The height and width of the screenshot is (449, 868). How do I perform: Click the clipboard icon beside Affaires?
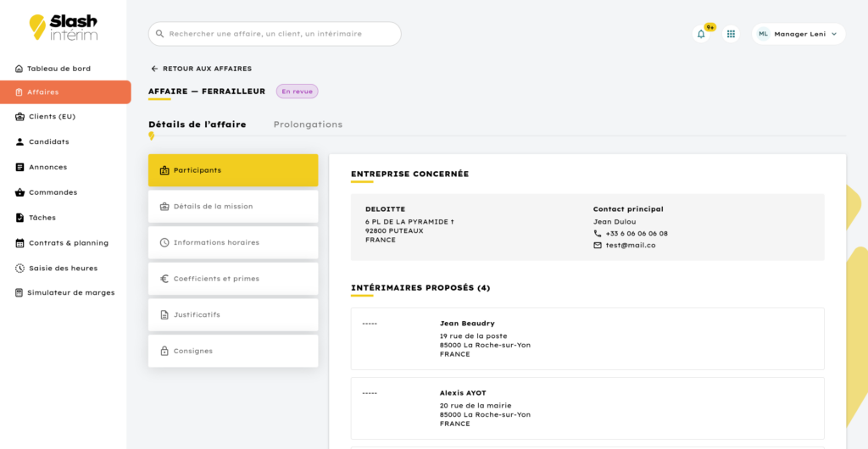tap(19, 92)
